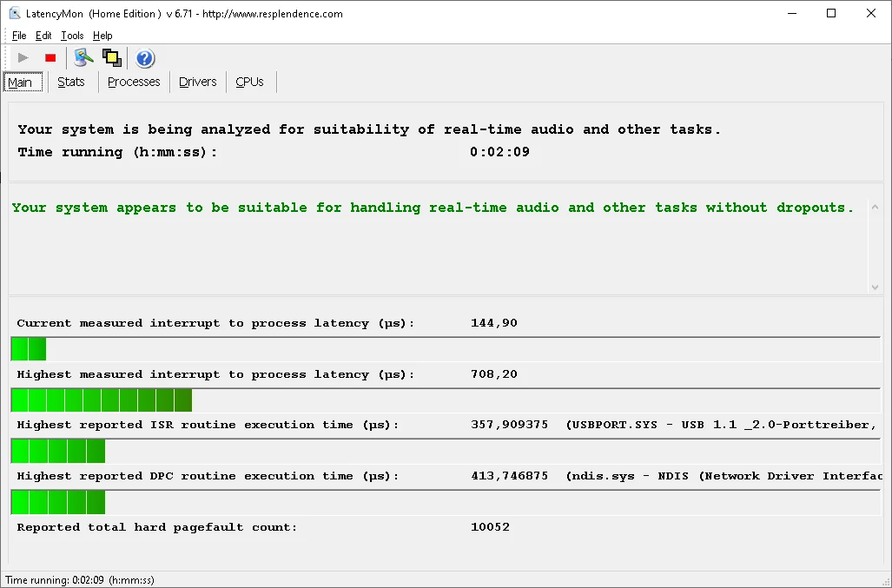Open the File menu
The width and height of the screenshot is (892, 588).
19,36
